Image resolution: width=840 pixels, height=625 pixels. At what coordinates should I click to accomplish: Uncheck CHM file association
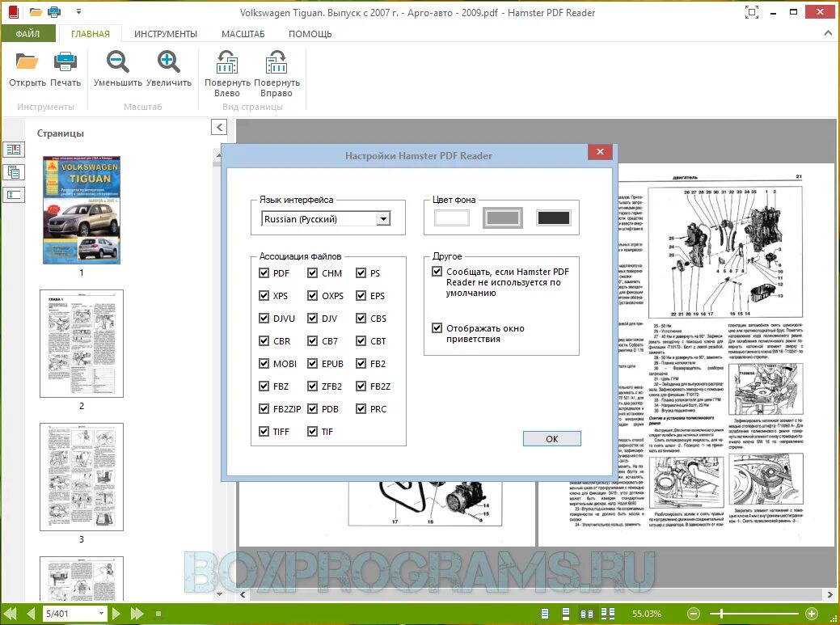pyautogui.click(x=312, y=272)
